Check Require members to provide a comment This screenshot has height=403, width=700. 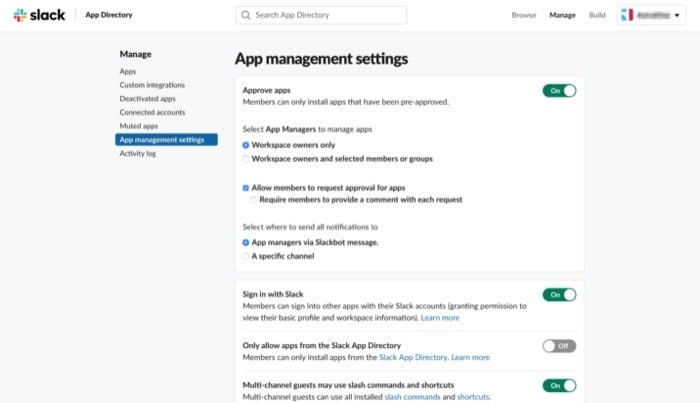254,200
